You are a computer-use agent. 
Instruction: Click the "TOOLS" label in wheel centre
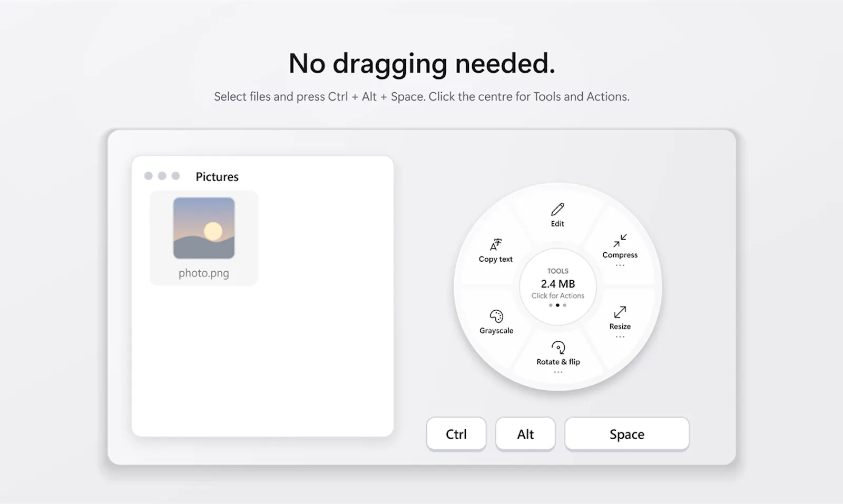558,271
